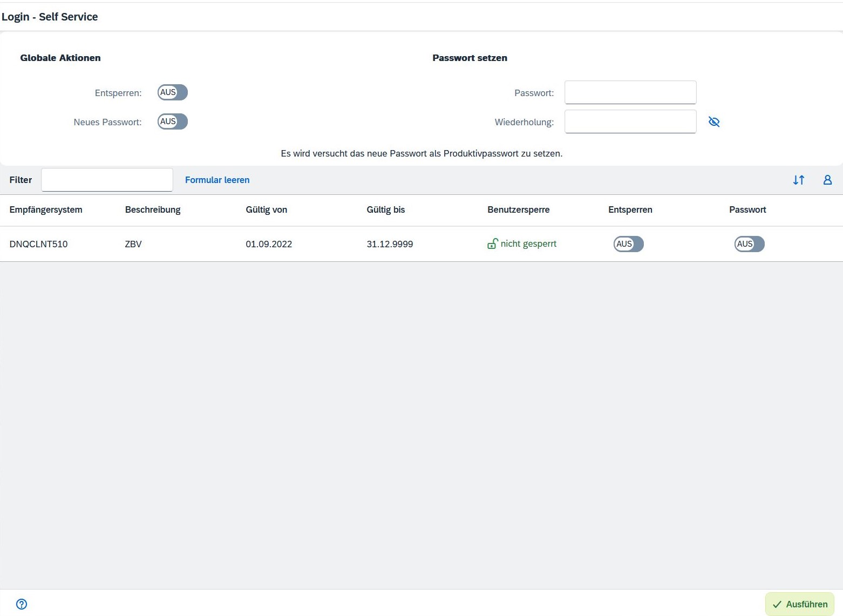This screenshot has height=616, width=843.
Task: Focus the Passwort input field
Action: point(630,92)
